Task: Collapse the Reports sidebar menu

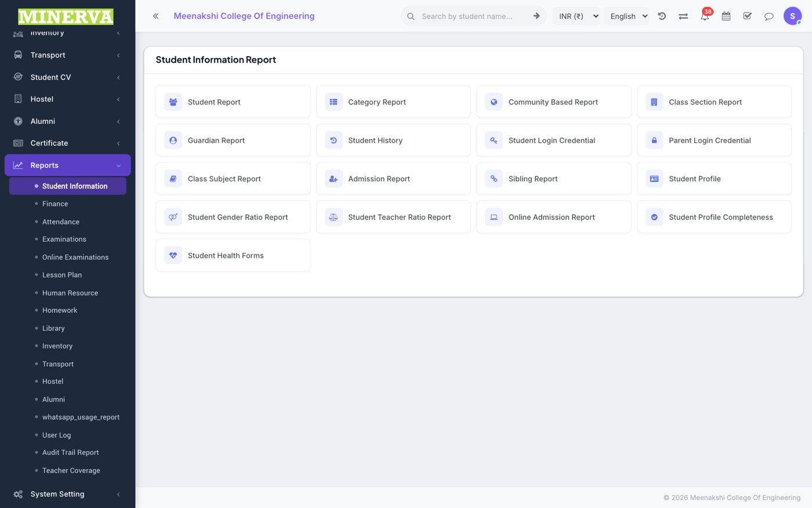Action: pyautogui.click(x=67, y=165)
